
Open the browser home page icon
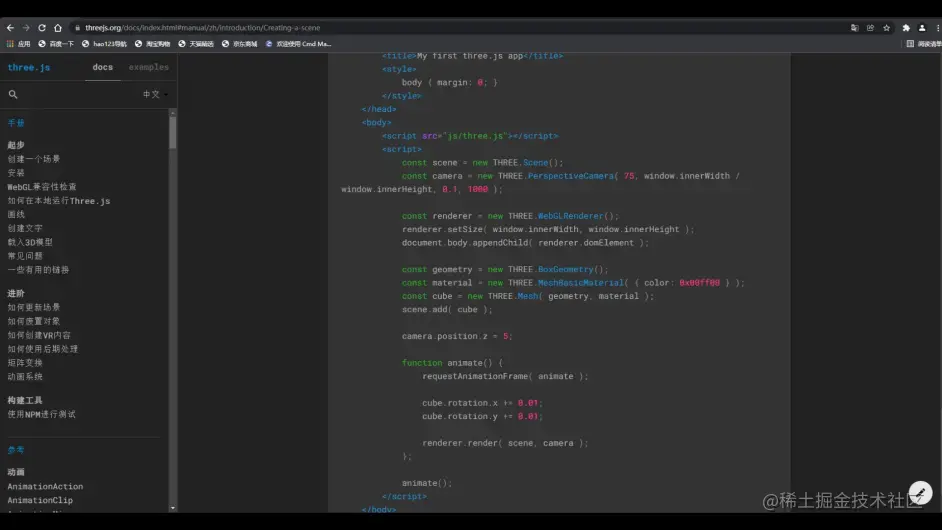tap(58, 28)
